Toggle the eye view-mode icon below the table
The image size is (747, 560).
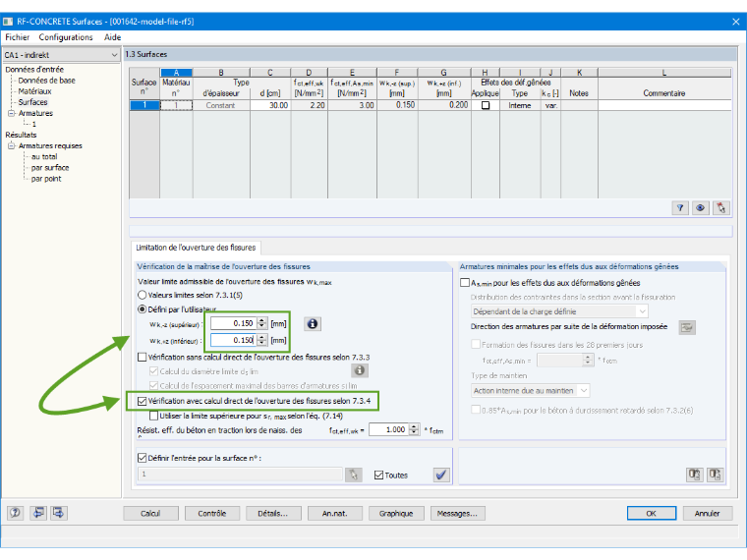point(700,208)
